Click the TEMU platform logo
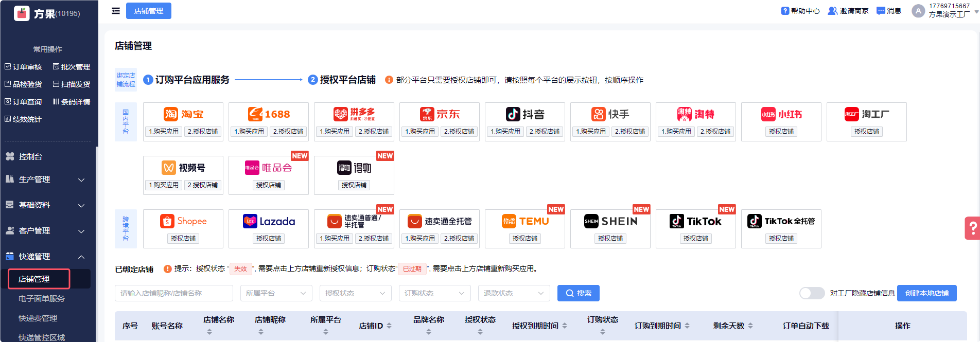This screenshot has width=980, height=342. pyautogui.click(x=525, y=221)
